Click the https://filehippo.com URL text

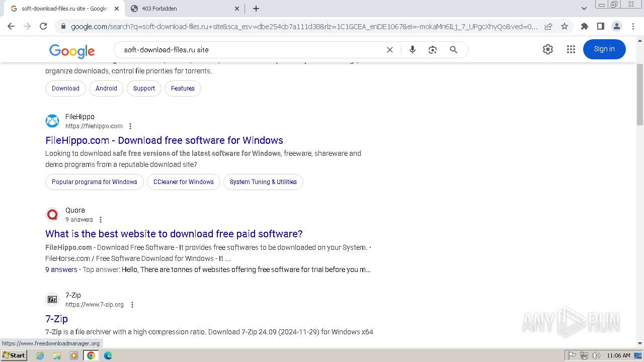click(x=94, y=126)
